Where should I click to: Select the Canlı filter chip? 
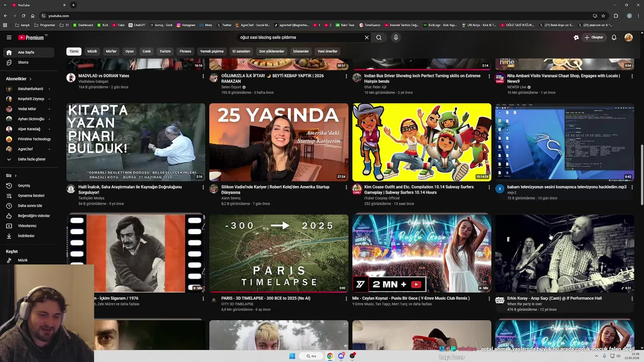pyautogui.click(x=146, y=51)
